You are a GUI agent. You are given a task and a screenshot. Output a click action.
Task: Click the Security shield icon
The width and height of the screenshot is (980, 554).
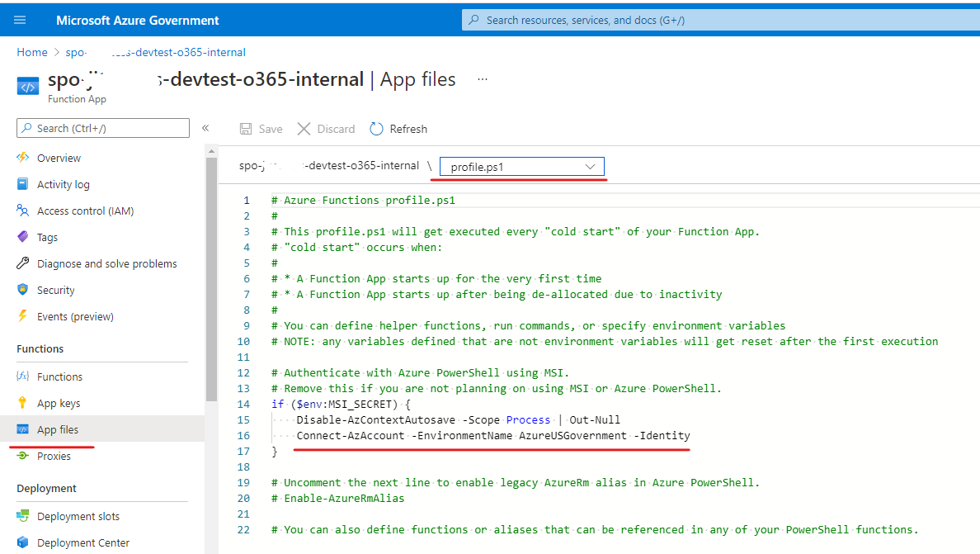[23, 290]
